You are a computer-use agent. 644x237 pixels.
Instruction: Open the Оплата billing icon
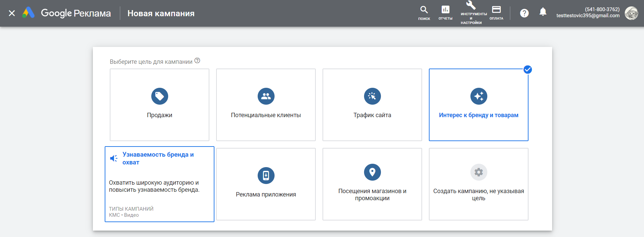coord(496,13)
